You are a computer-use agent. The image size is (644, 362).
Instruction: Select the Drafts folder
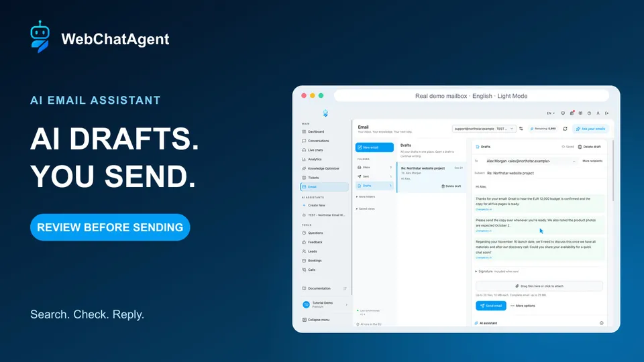pos(374,186)
